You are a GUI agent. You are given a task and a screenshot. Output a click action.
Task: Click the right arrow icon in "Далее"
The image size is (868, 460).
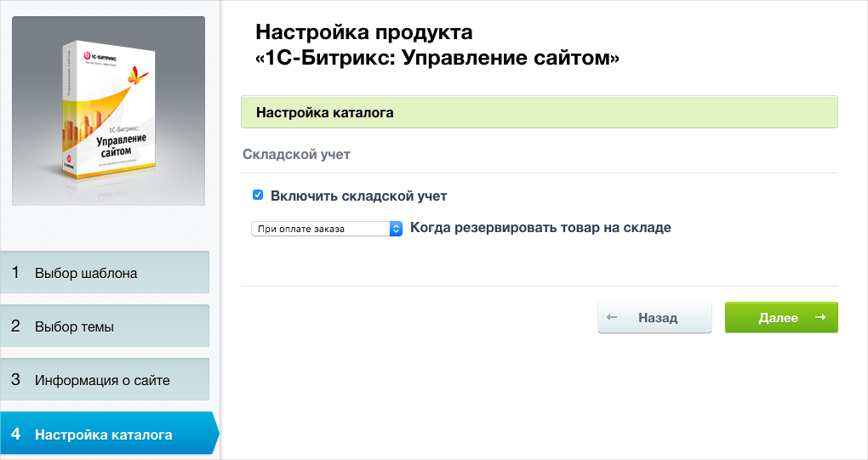click(x=819, y=318)
